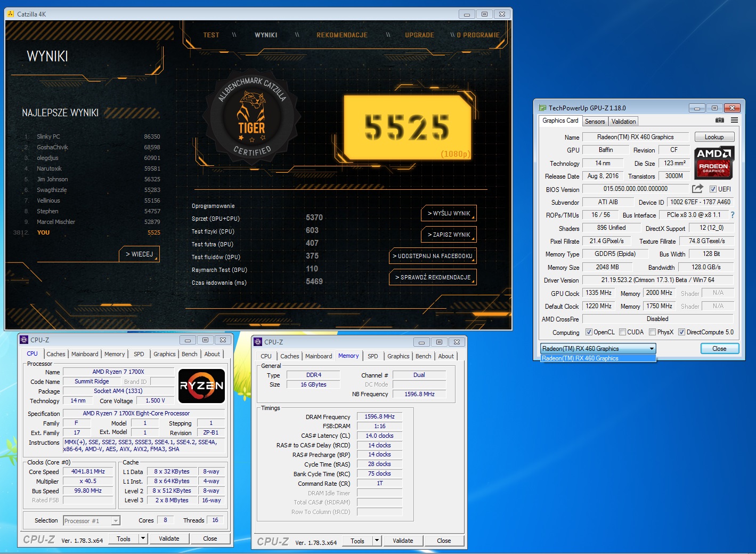Open SPD tab in CPU-Z Memory window

373,356
